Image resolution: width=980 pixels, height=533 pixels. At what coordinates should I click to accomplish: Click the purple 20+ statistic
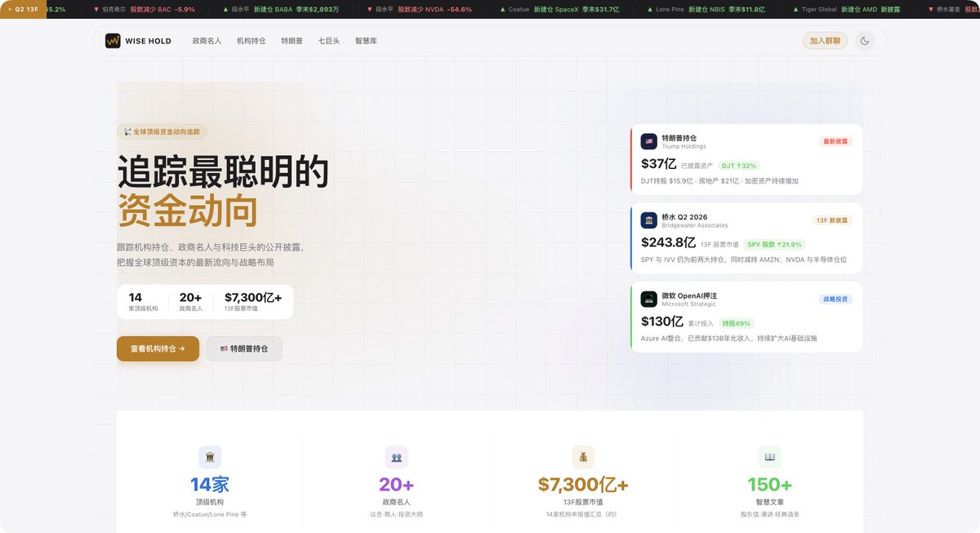(x=396, y=485)
